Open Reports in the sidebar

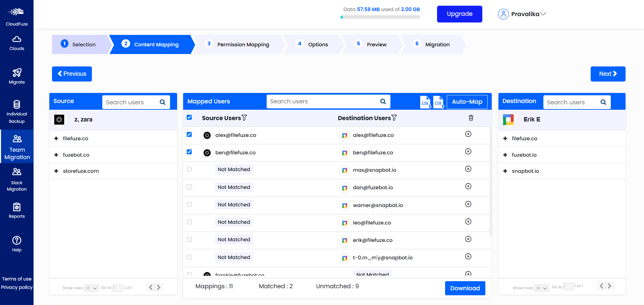[17, 211]
